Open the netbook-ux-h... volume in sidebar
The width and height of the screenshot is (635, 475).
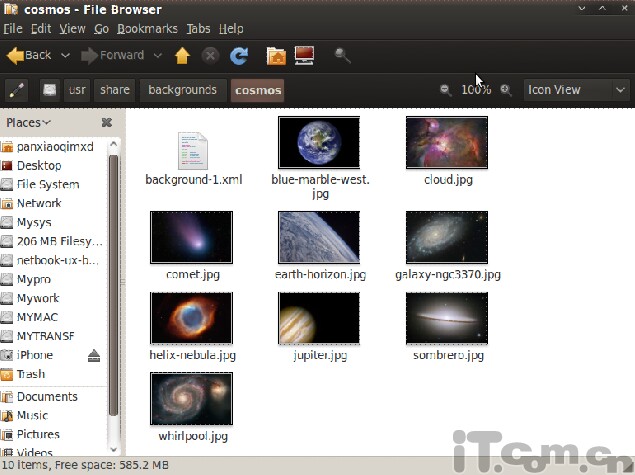53,260
